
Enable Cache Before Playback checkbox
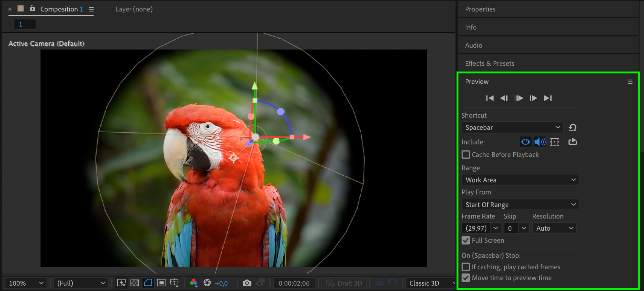466,155
